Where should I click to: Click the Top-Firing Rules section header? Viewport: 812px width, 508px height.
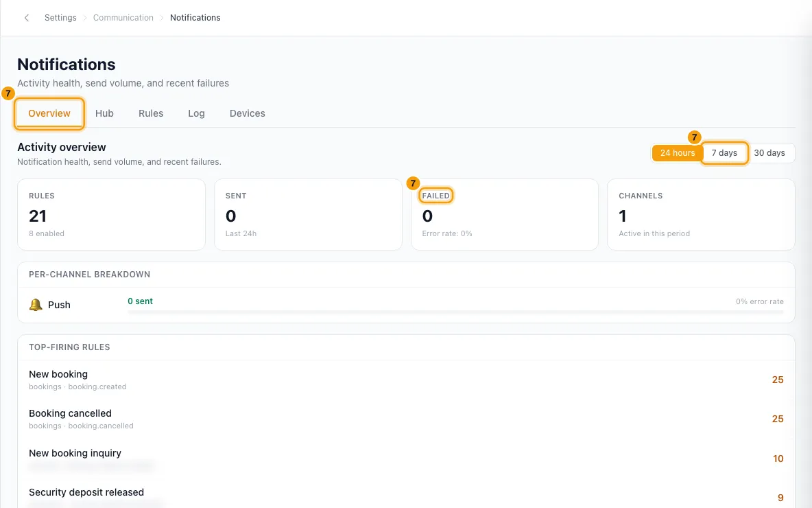point(69,347)
